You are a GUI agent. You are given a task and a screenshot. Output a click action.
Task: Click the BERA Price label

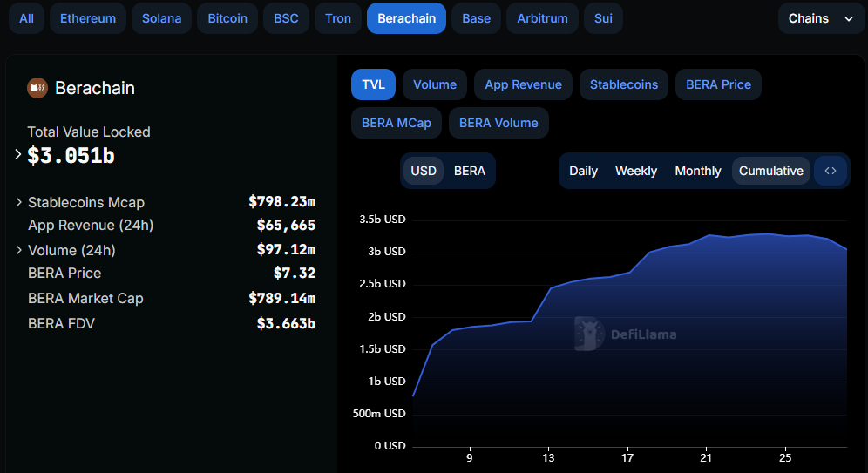coord(64,274)
